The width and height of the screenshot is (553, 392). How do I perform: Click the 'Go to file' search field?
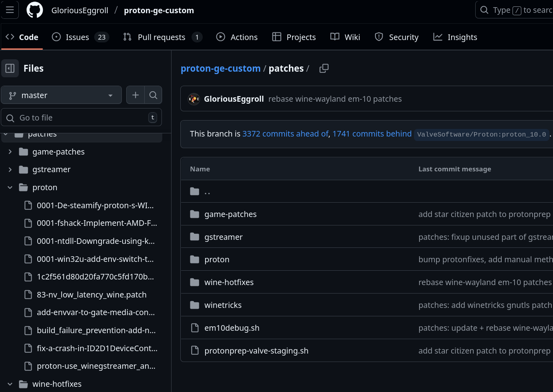(81, 117)
